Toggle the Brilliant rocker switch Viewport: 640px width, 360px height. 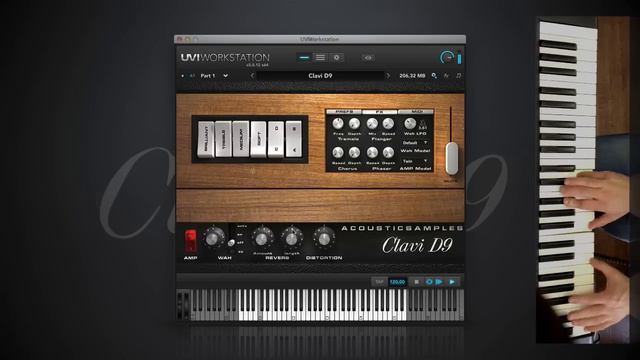(206, 139)
